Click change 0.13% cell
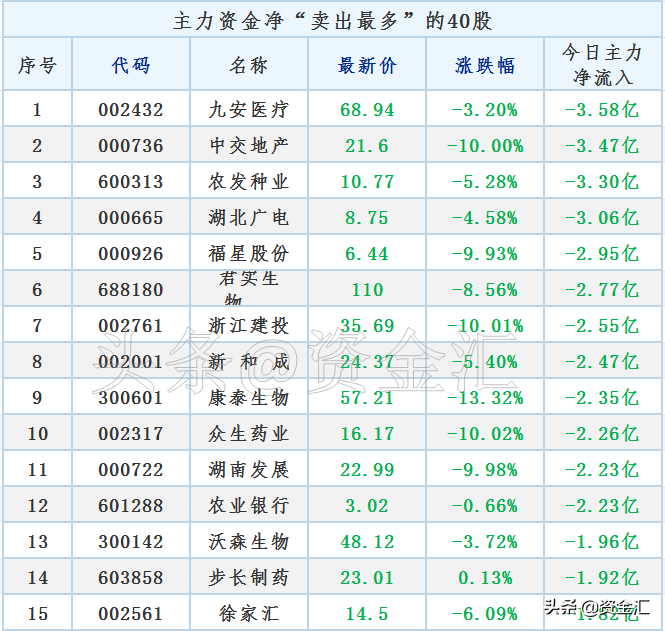Viewport: 665px width, 631px height. click(486, 578)
